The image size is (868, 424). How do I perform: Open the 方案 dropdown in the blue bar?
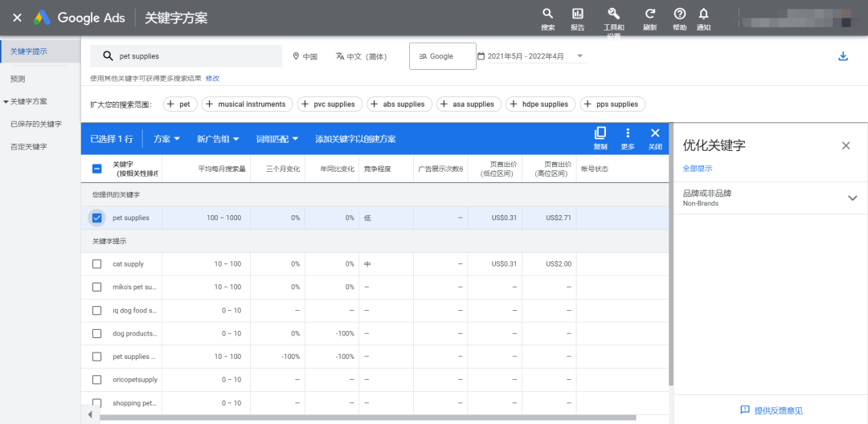167,139
